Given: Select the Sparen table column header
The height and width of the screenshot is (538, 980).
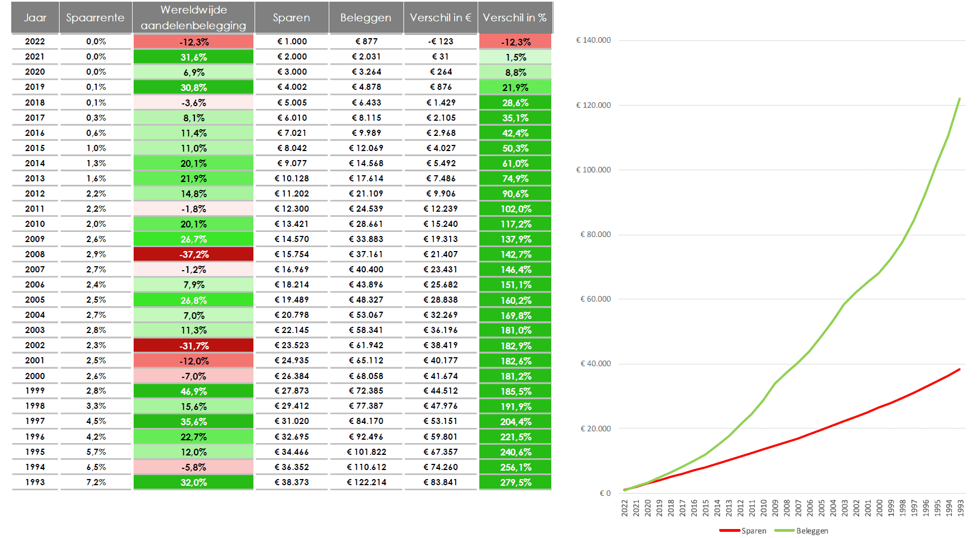Looking at the screenshot, I should [x=291, y=17].
